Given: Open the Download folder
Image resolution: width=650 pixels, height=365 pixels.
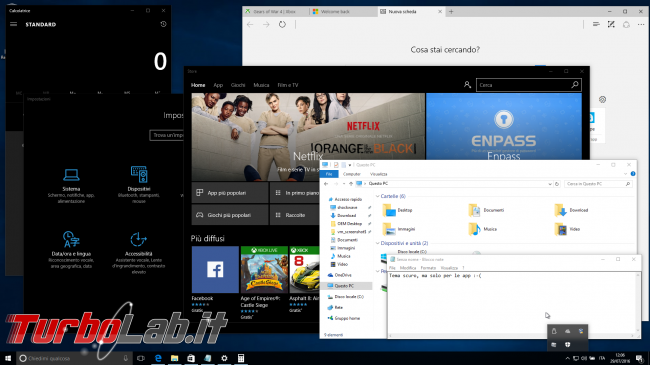Looking at the screenshot, I should (x=571, y=210).
